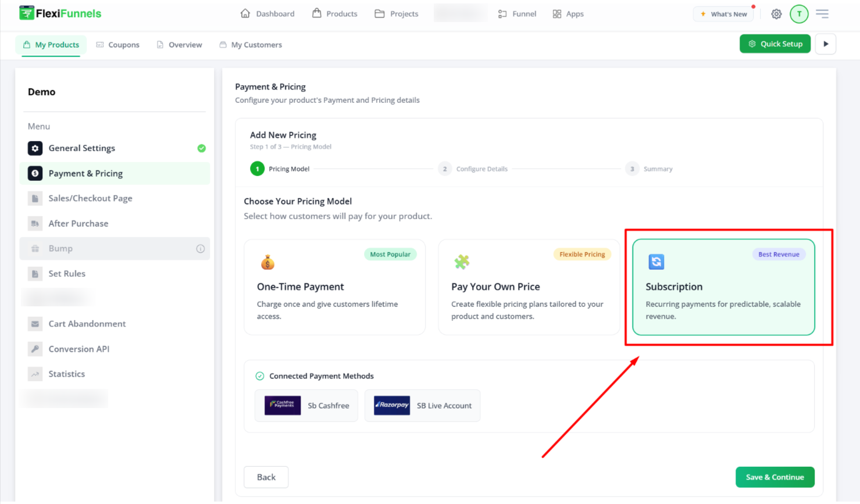Open user avatar labeled T
Image resolution: width=860 pixels, height=504 pixels.
[799, 14]
